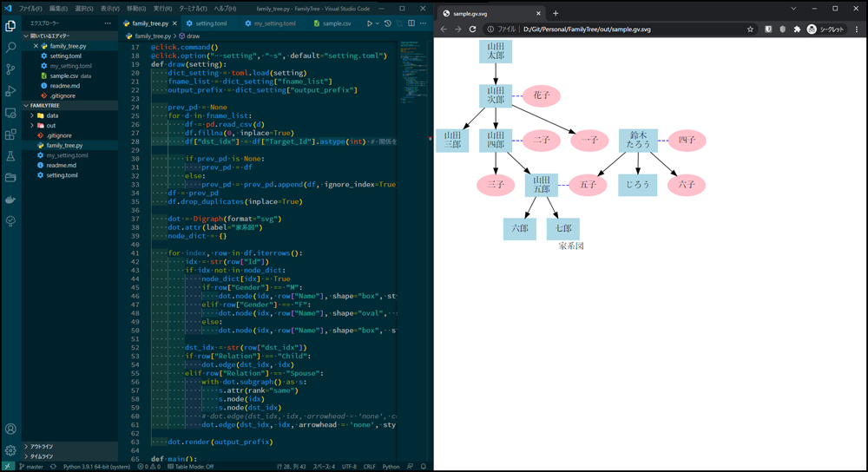Open the Accounts menu in activity bar

[x=10, y=429]
